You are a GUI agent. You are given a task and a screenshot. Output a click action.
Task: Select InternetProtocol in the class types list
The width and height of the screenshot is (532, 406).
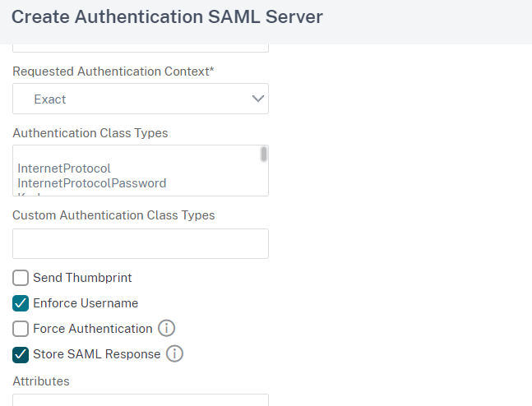64,168
